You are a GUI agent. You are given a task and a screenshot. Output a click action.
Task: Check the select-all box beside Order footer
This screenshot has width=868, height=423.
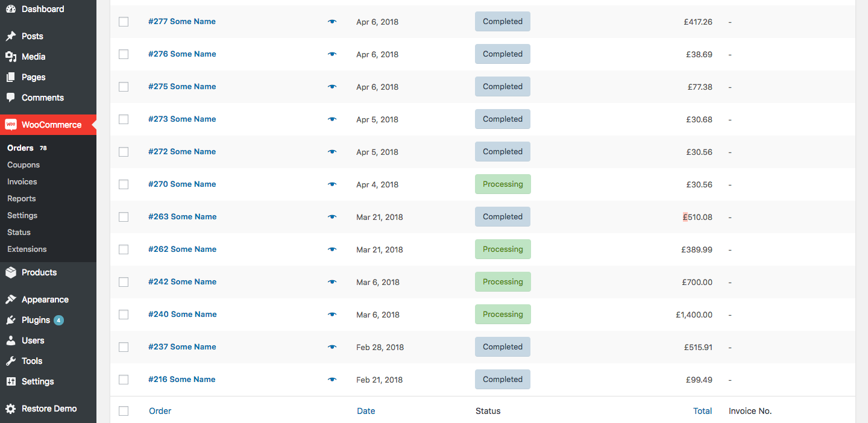click(x=124, y=411)
